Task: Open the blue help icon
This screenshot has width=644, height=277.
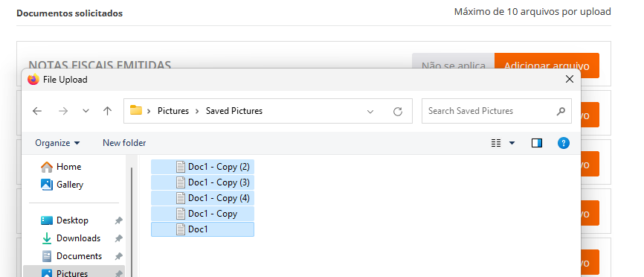Action: point(564,143)
